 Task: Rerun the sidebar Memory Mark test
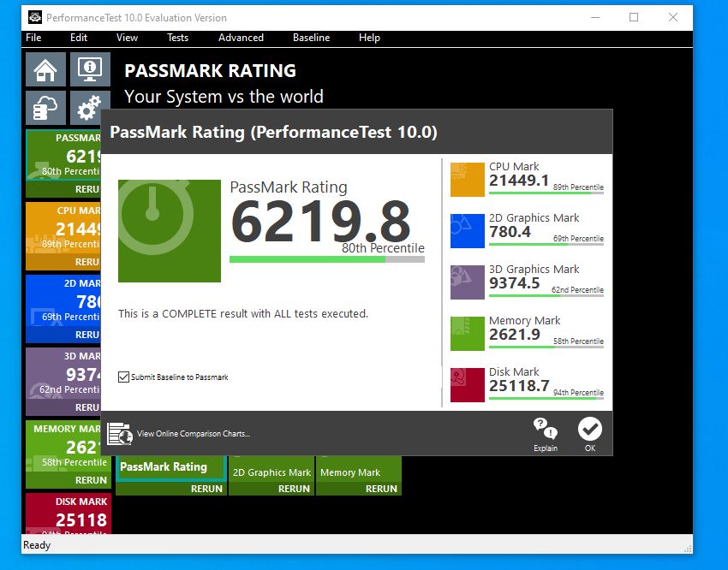pos(91,480)
